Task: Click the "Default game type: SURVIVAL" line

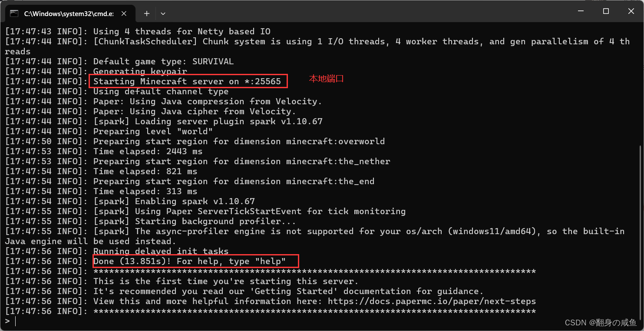Action: coord(163,62)
